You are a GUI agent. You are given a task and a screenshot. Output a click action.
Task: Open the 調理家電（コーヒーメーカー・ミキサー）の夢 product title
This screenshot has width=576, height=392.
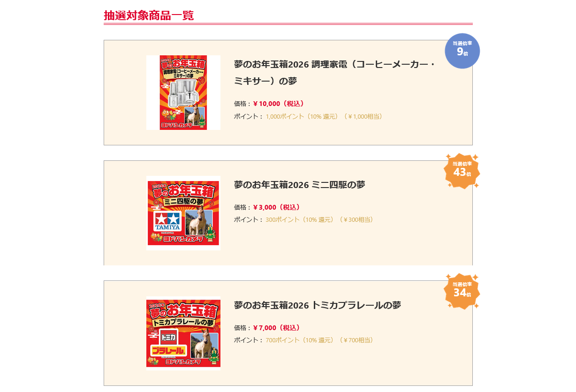(335, 73)
